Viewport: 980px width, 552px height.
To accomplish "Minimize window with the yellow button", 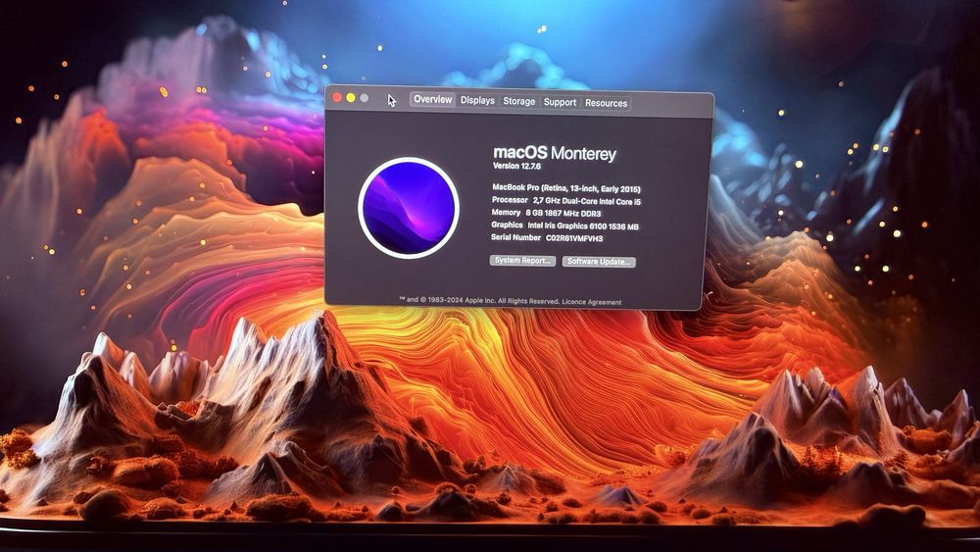I will [351, 97].
